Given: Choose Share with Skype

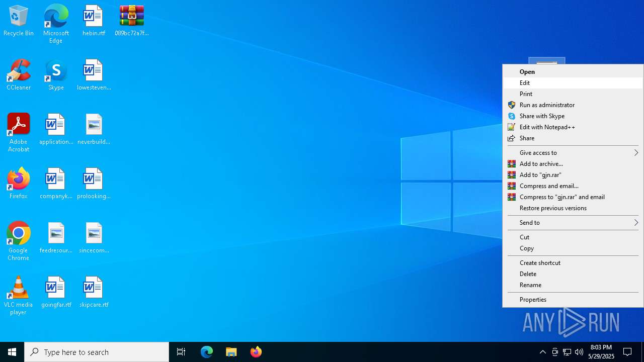Looking at the screenshot, I should pyautogui.click(x=573, y=116).
